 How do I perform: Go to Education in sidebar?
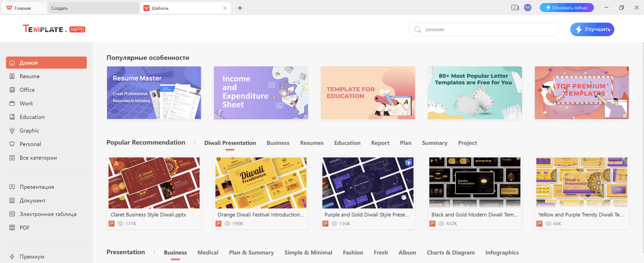tap(32, 117)
